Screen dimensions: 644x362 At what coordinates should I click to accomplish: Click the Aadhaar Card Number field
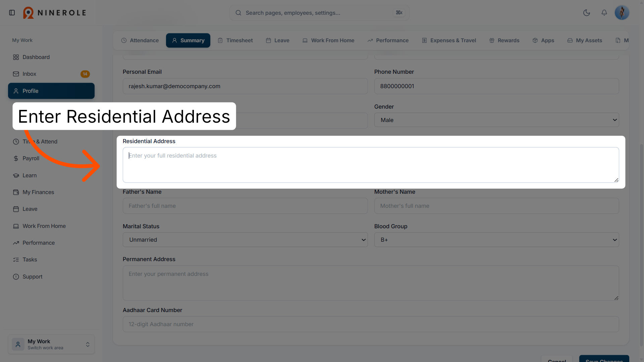tap(371, 324)
